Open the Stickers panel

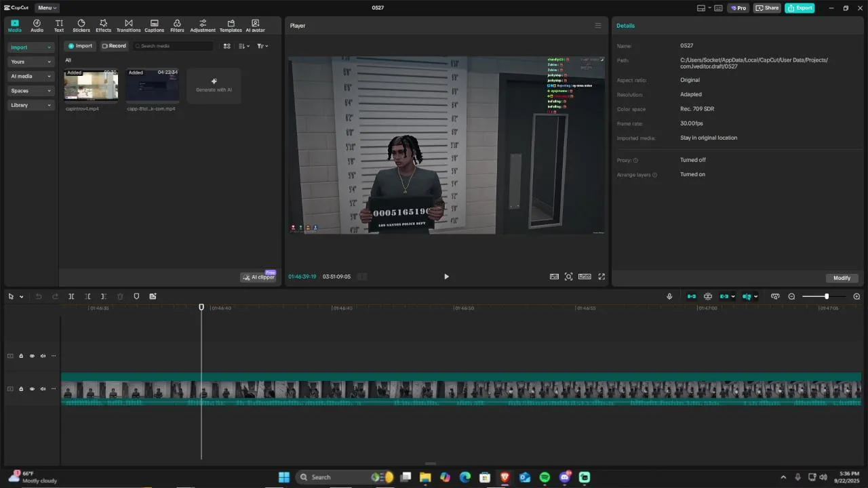coord(81,26)
